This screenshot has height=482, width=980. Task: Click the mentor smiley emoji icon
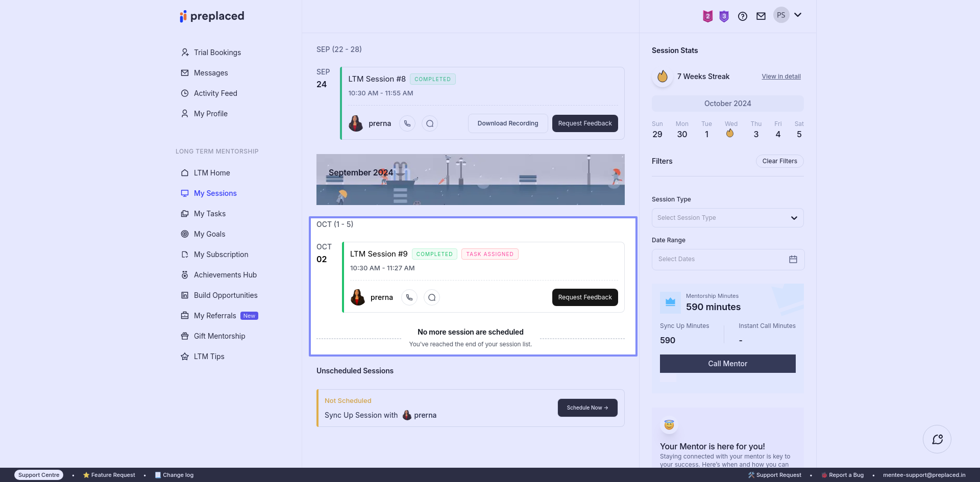(669, 425)
